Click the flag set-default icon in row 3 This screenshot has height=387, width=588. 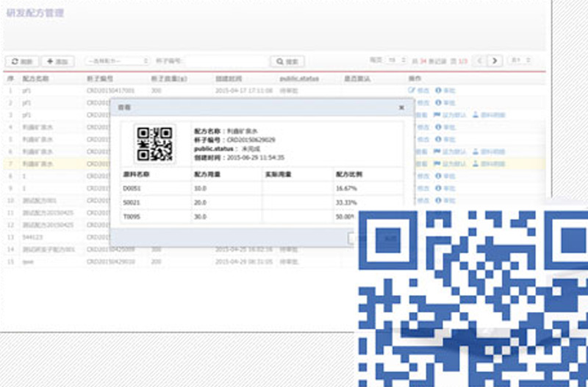pos(437,115)
